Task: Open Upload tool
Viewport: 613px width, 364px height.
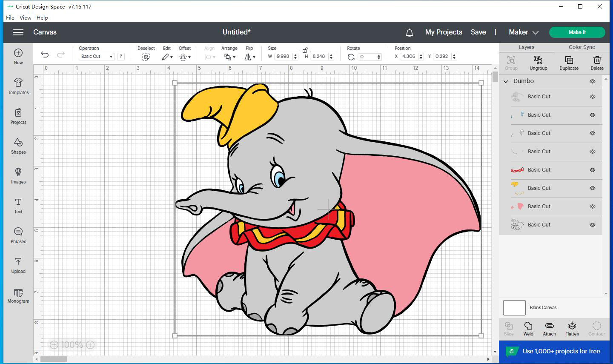Action: (x=18, y=265)
